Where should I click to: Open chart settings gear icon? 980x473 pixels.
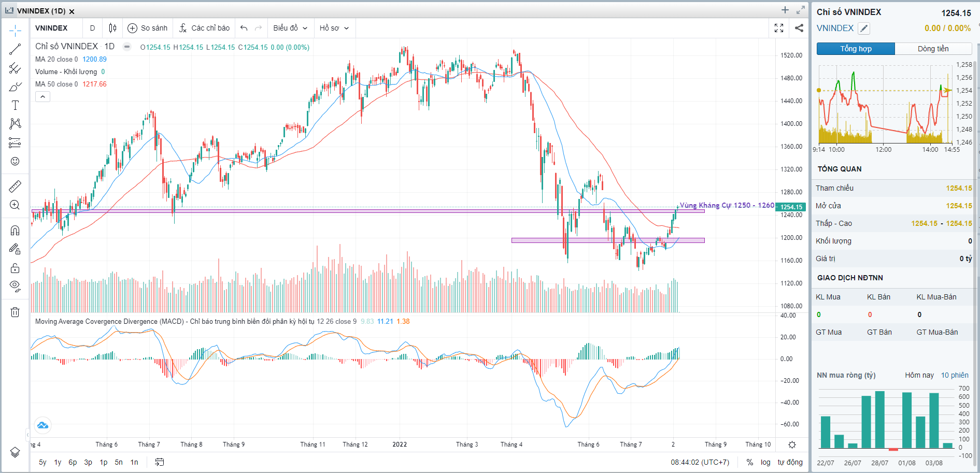tap(792, 445)
